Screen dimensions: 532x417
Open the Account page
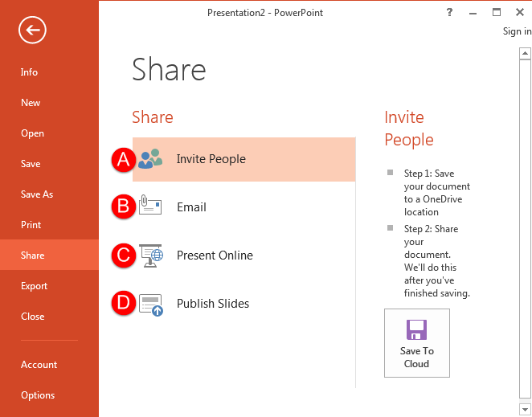[x=49, y=365]
